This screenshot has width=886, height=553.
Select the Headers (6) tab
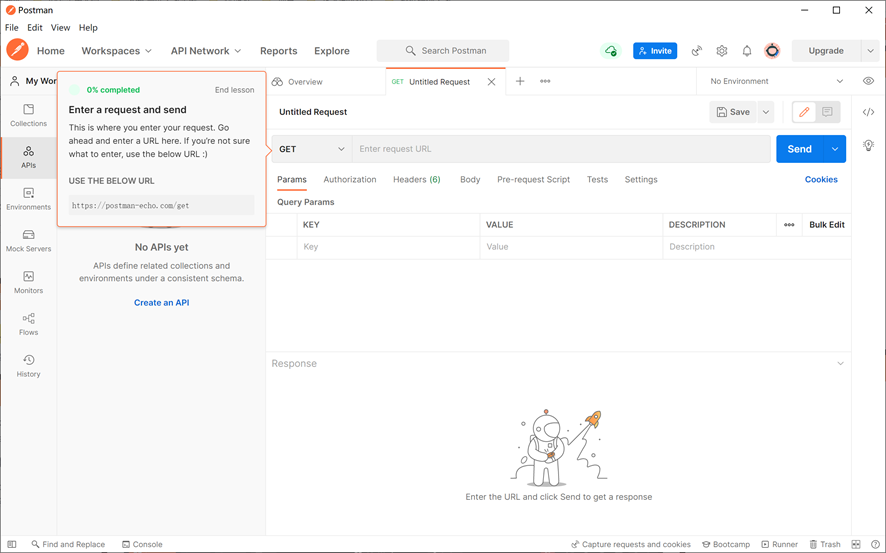click(416, 180)
